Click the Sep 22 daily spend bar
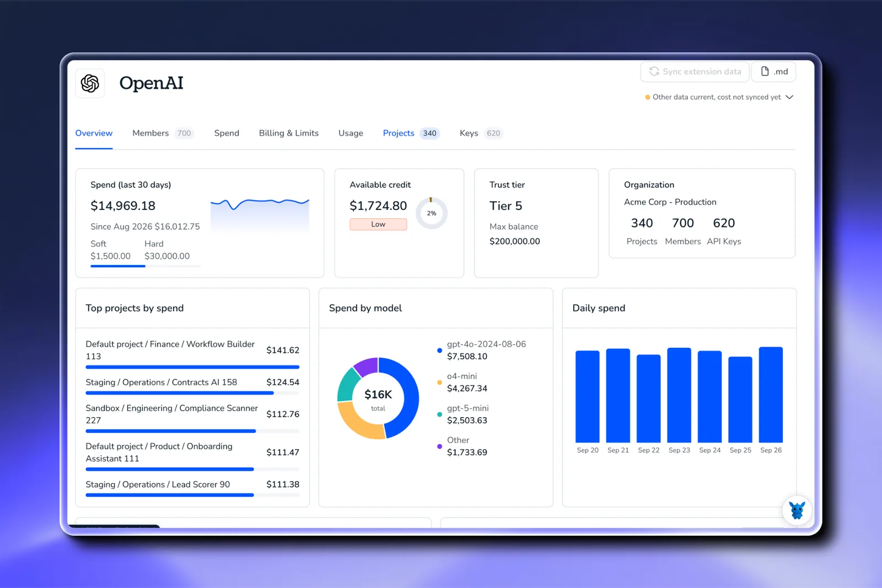Viewport: 882px width, 588px height. [649, 398]
